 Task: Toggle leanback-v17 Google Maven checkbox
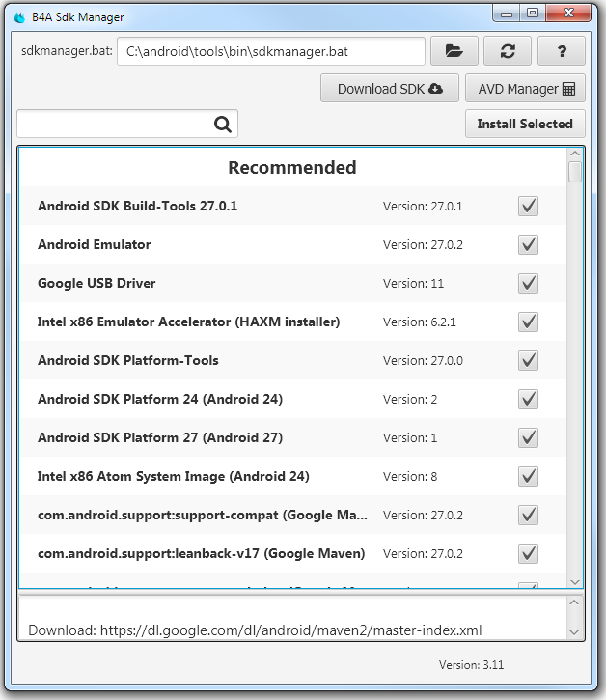click(529, 553)
